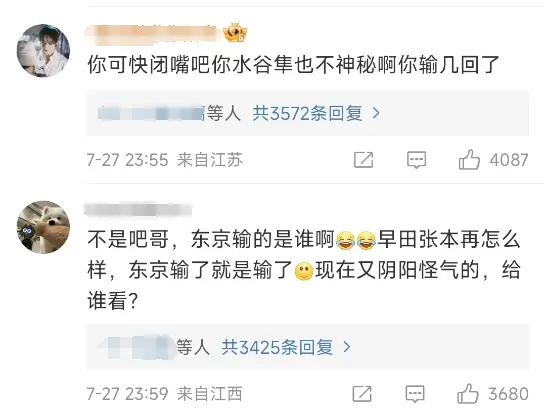Share the 7-27 23:55 Jiangsu comment
The image size is (544, 411).
363,160
